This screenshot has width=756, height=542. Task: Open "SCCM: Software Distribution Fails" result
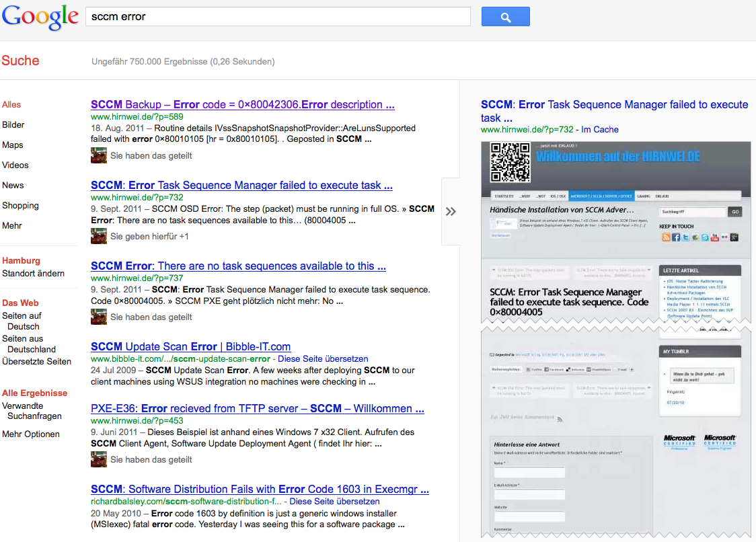coord(260,489)
